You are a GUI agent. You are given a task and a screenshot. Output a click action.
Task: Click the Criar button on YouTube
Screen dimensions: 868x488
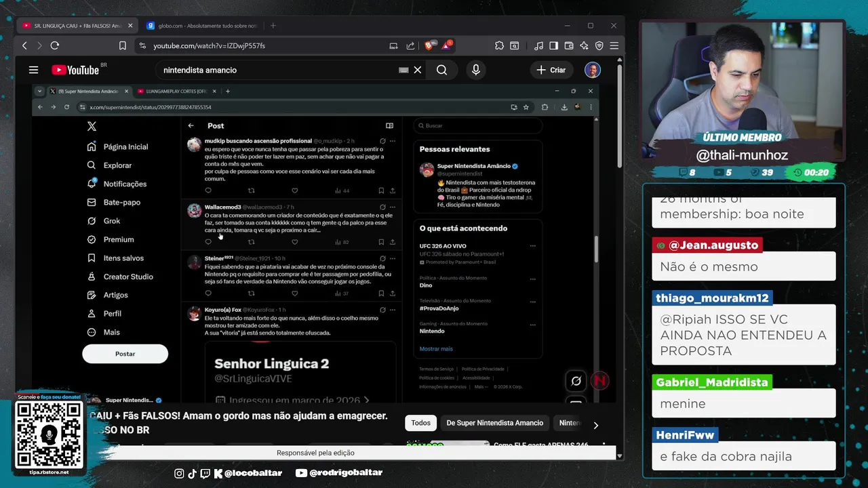coord(551,70)
